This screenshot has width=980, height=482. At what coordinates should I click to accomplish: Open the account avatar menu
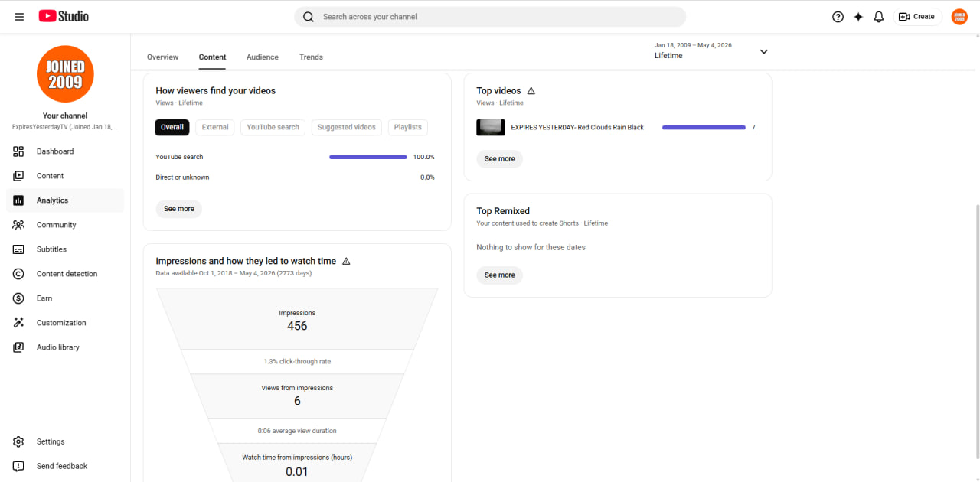pyautogui.click(x=959, y=17)
